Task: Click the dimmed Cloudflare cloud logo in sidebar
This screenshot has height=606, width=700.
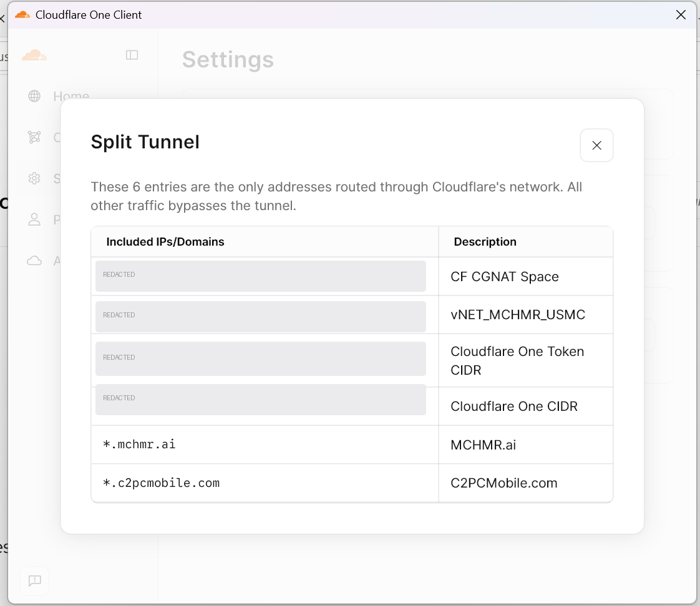Action: 34,55
